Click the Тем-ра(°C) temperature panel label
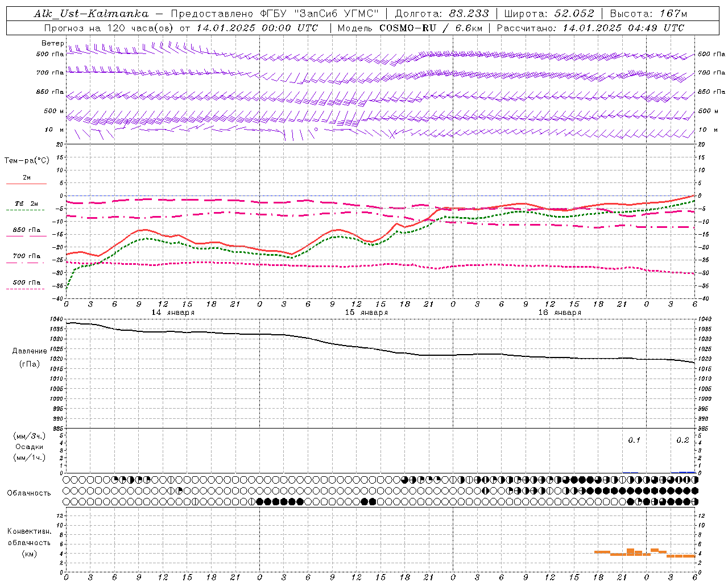The image size is (728, 582). pos(27,160)
